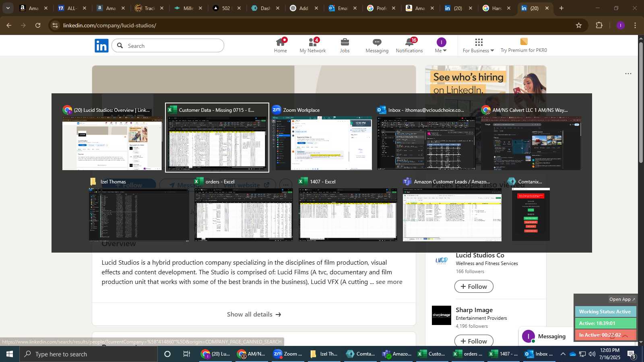Open Zoom app in taskbar
The width and height of the screenshot is (644, 362).
pyautogui.click(x=287, y=354)
